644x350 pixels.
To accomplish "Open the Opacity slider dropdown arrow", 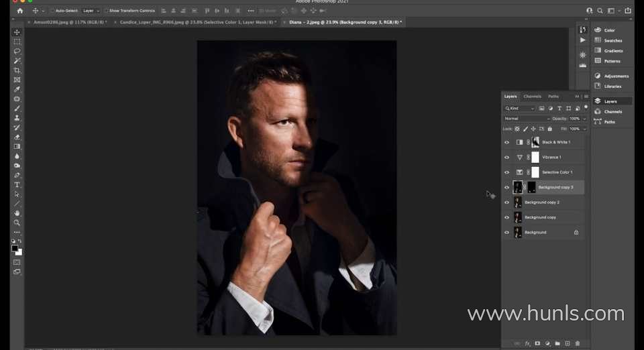I will (584, 119).
